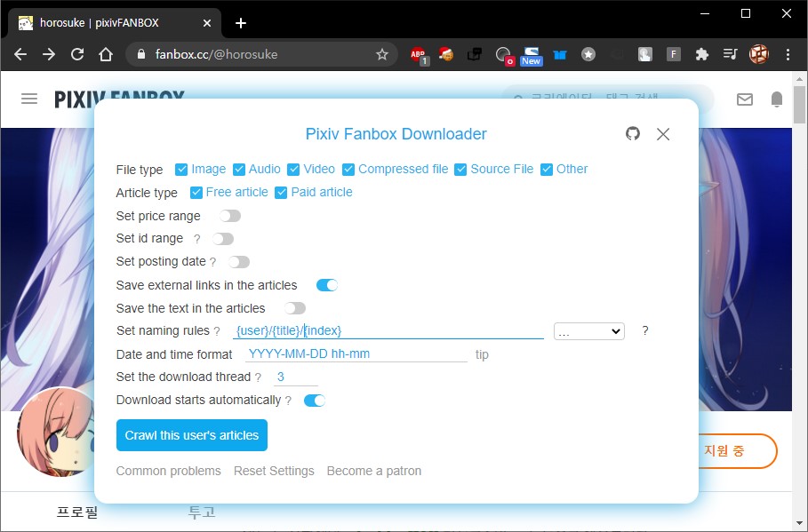808x532 pixels.
Task: Disable Save external links toggle
Action: 327,285
